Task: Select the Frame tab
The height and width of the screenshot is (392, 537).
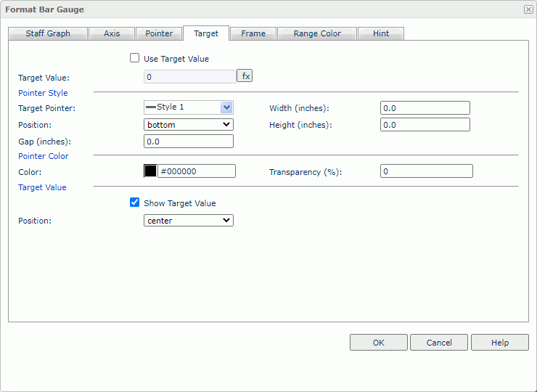Action: tap(253, 33)
